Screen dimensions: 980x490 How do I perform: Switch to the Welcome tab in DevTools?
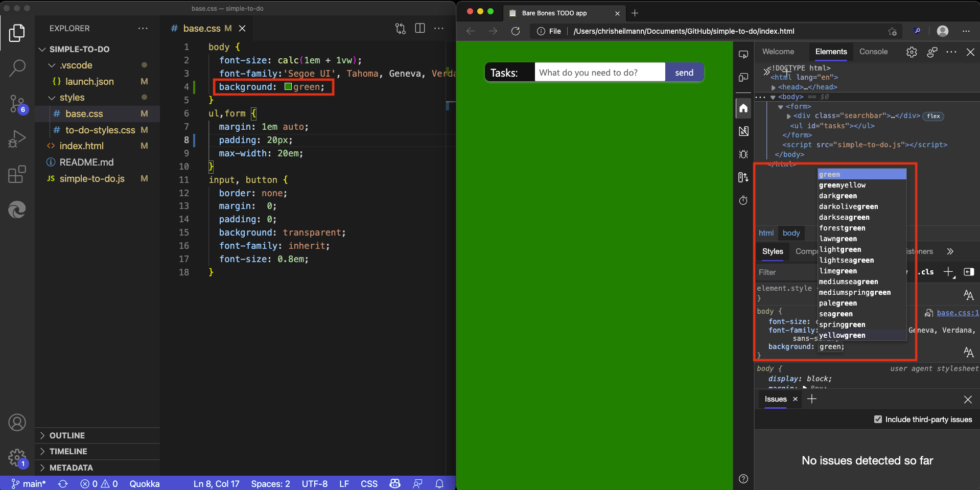778,52
